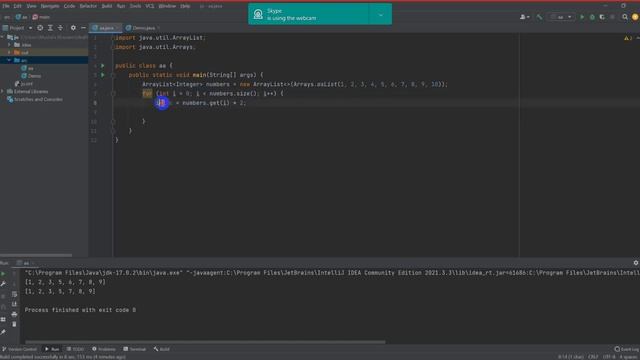Click the Search Everywhere magnifier
640x360 pixels.
pos(625,17)
